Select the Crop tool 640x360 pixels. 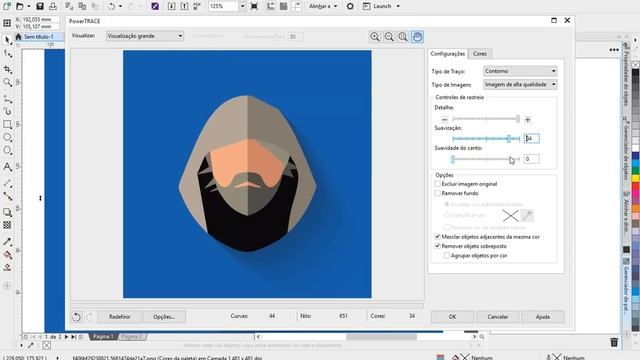pyautogui.click(x=7, y=69)
